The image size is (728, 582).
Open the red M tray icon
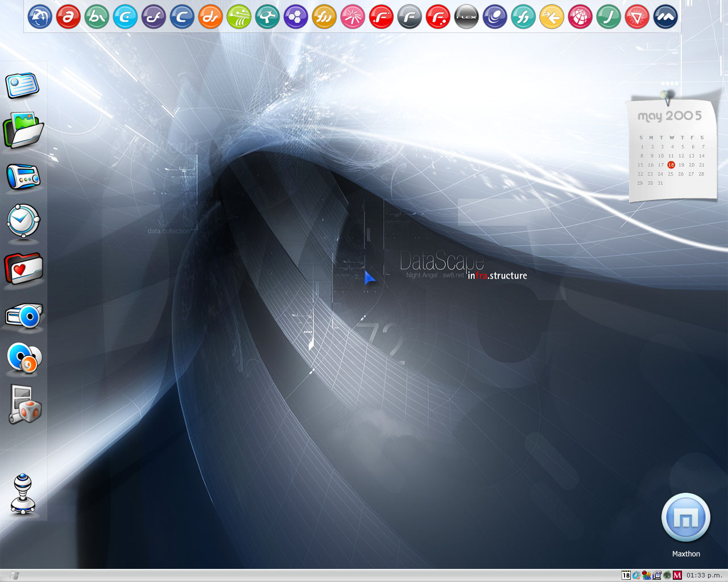pyautogui.click(x=677, y=575)
